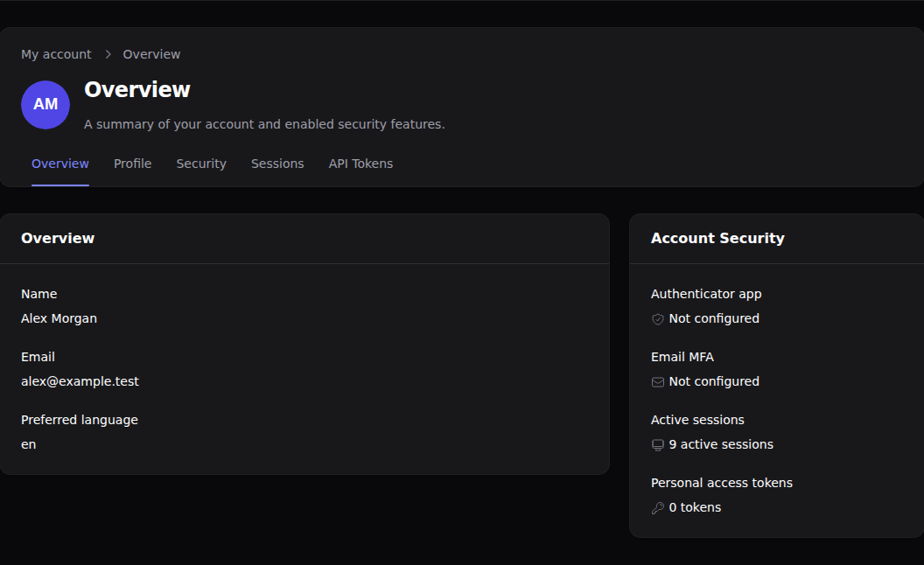Screen dimensions: 924x565
Task: Open the 9 active sessions link
Action: (x=721, y=445)
